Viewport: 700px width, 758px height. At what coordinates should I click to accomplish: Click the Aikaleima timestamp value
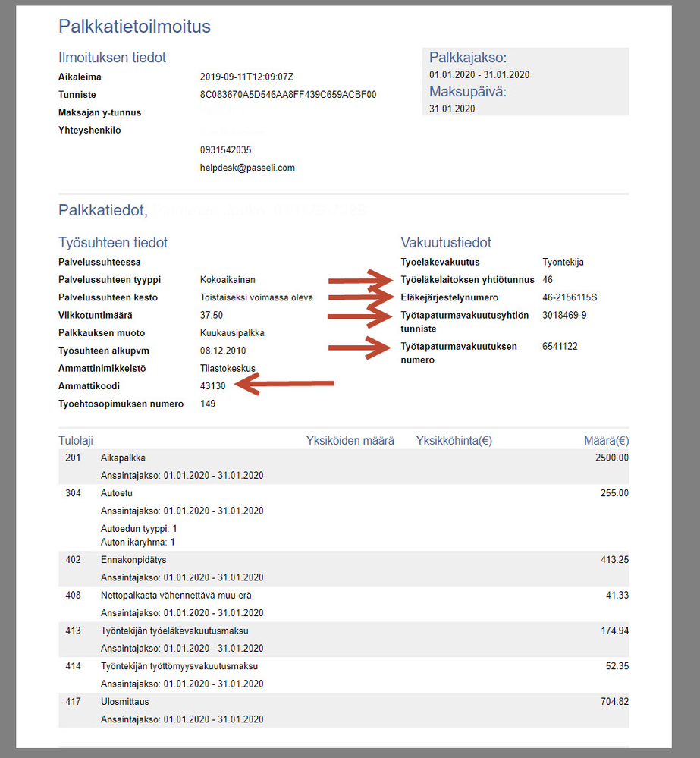(246, 77)
